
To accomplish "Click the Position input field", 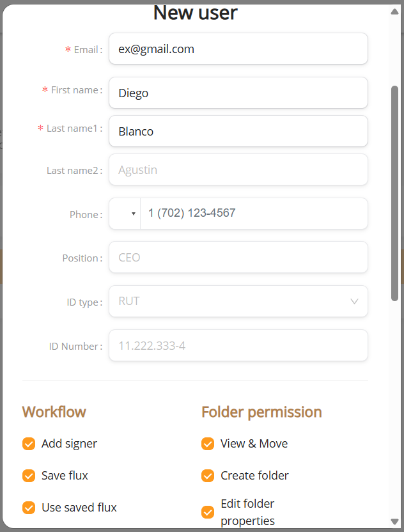I will (238, 257).
